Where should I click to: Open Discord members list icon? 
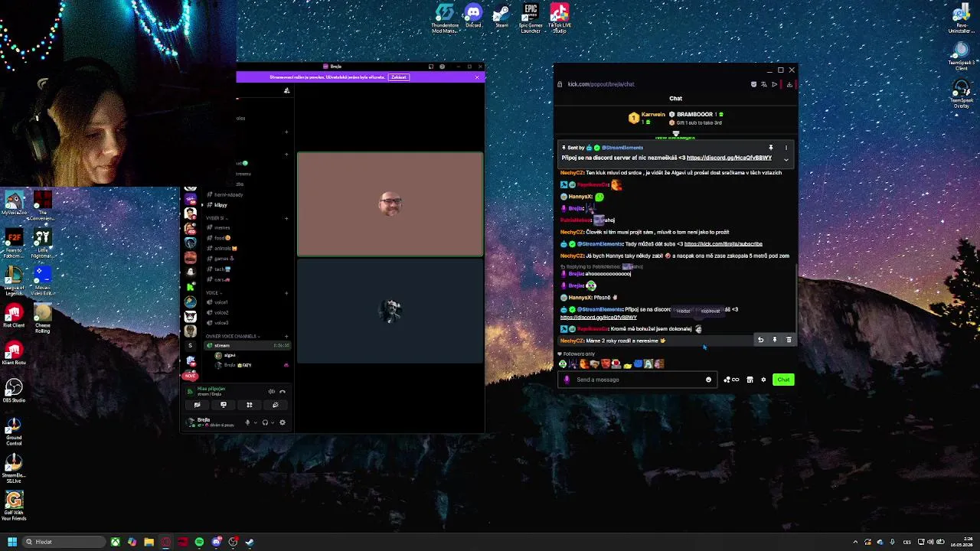[x=286, y=90]
